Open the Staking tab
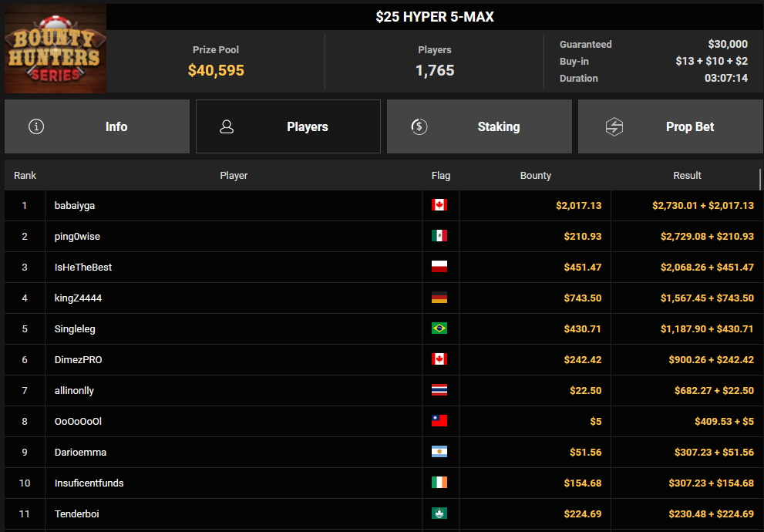The image size is (764, 532). coord(480,126)
